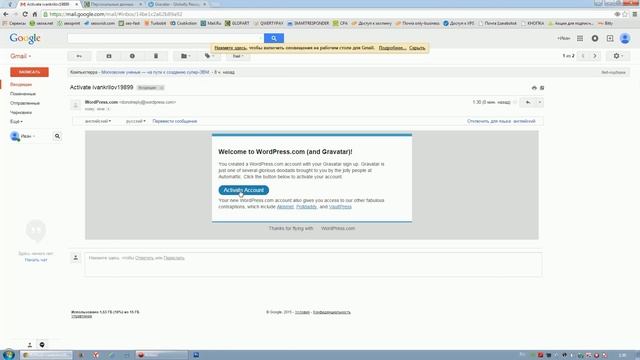Go to newer conversation arrow
The image size is (640, 360).
click(583, 56)
